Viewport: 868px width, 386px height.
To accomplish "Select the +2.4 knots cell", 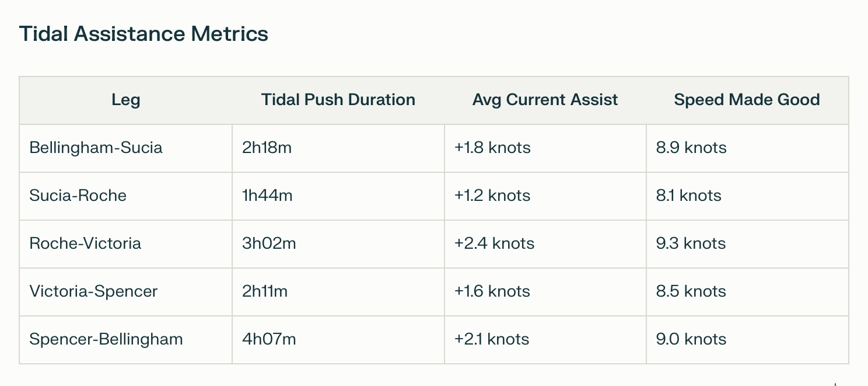I will (x=494, y=244).
